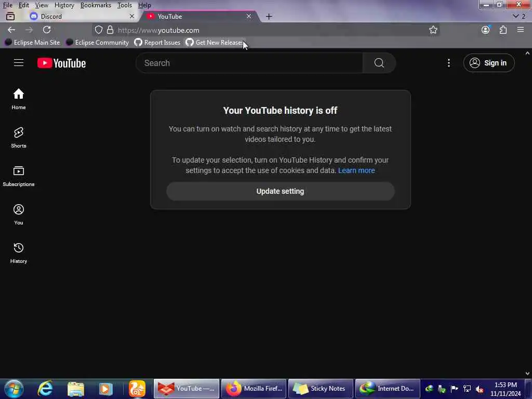This screenshot has width=532, height=399.
Task: Open Shorts in the sidebar
Action: 19,137
